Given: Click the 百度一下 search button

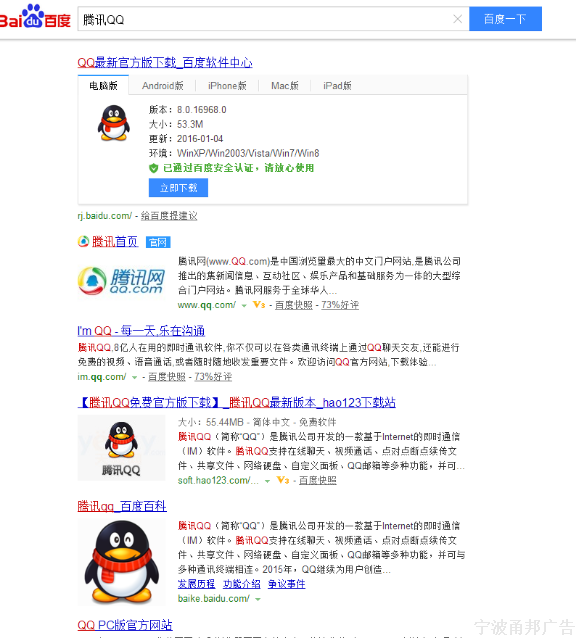Looking at the screenshot, I should pos(505,19).
